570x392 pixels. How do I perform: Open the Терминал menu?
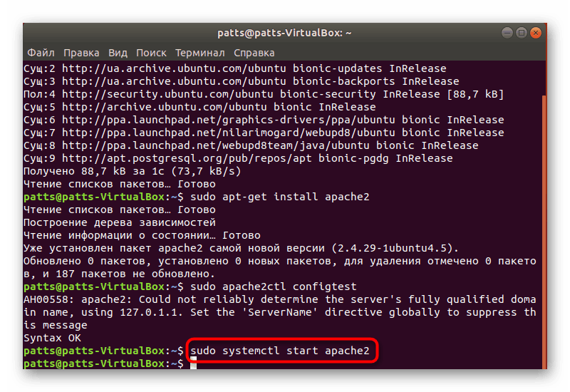(x=200, y=53)
